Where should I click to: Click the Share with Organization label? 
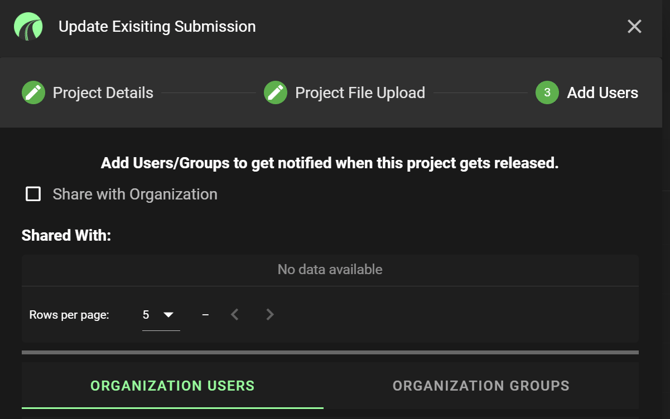click(x=135, y=194)
